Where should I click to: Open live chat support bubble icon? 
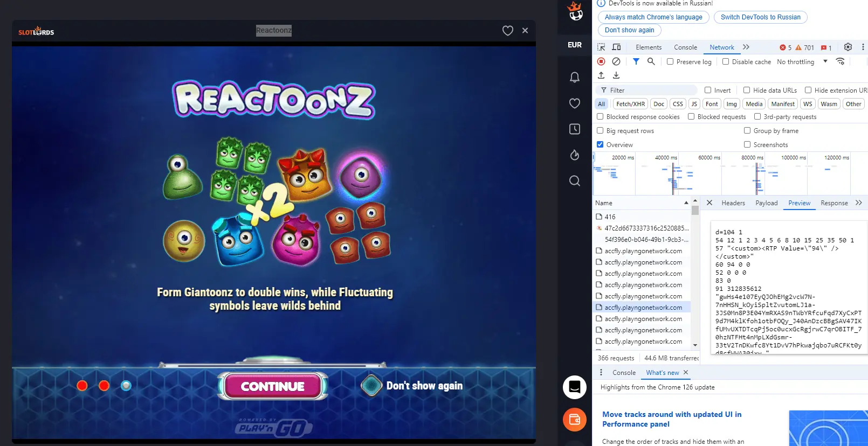tap(575, 387)
